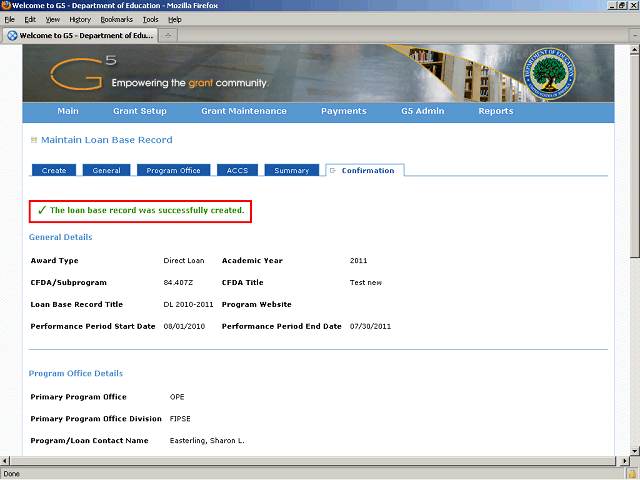The height and width of the screenshot is (480, 640).
Task: Click the Empowering the grant community tagline
Action: (190, 83)
